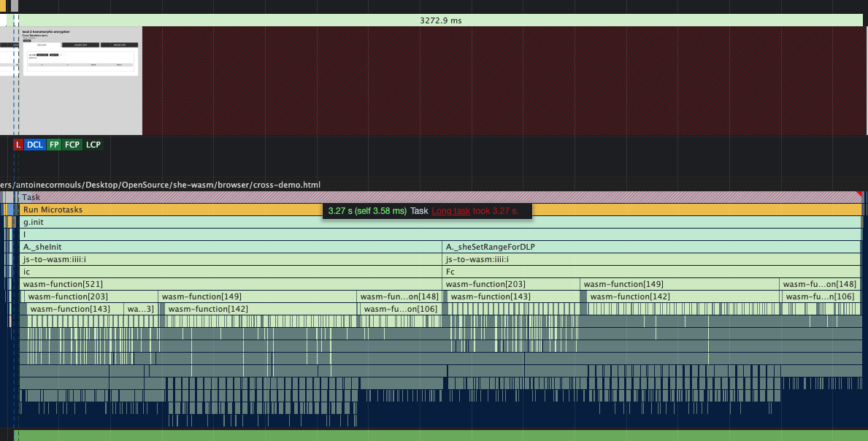Click the FCP timing marker

(72, 145)
